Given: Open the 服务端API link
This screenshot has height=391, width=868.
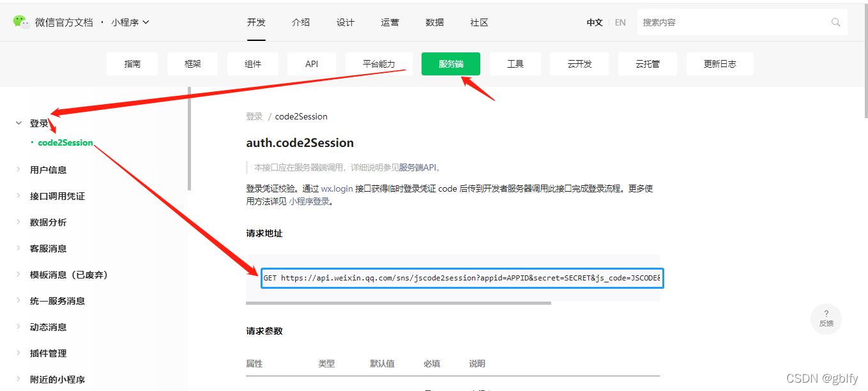Looking at the screenshot, I should point(419,168).
